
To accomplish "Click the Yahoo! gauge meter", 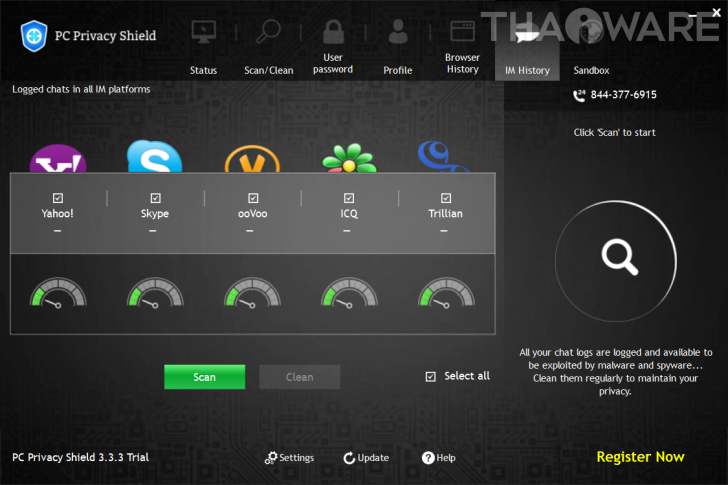I will 58,292.
